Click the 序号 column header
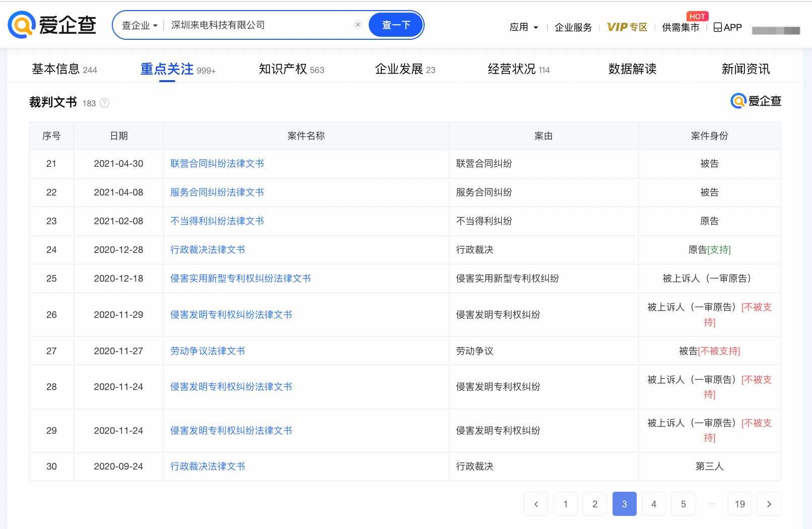This screenshot has width=812, height=529. click(51, 136)
